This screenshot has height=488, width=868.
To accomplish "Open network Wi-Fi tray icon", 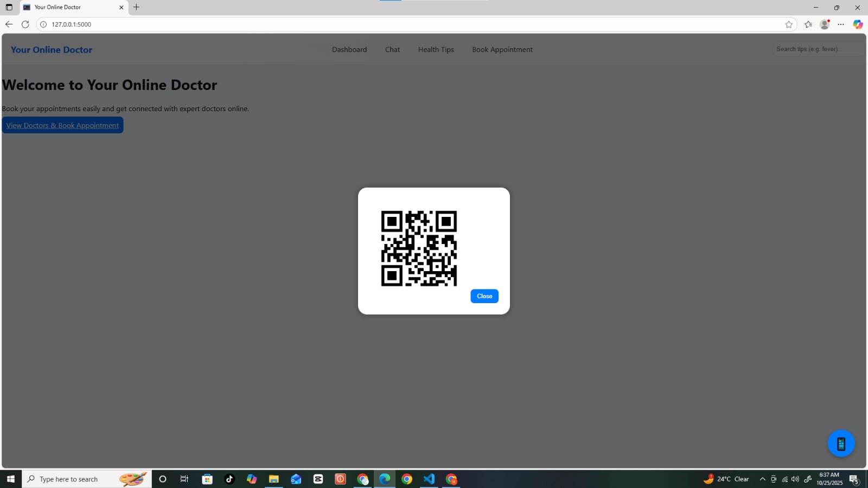I will click(x=784, y=479).
